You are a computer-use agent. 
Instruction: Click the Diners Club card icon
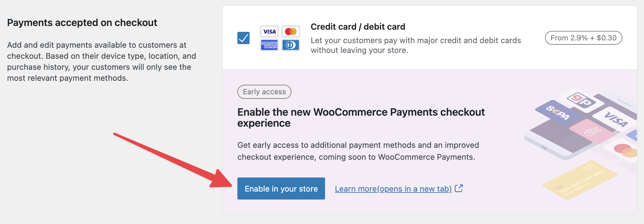[x=291, y=45]
